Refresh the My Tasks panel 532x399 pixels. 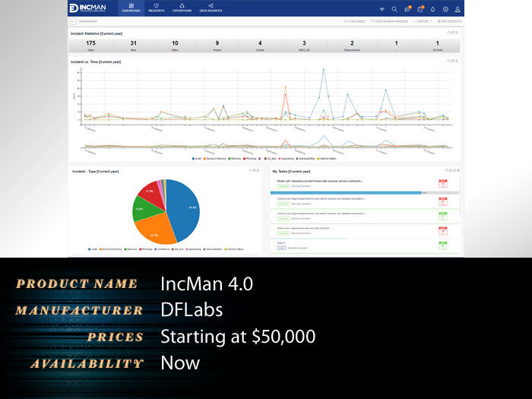tap(447, 170)
